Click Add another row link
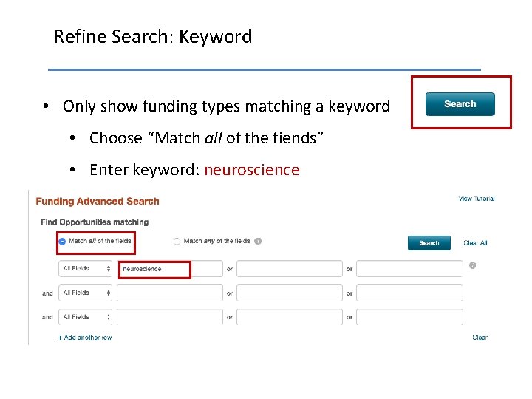 (x=85, y=338)
